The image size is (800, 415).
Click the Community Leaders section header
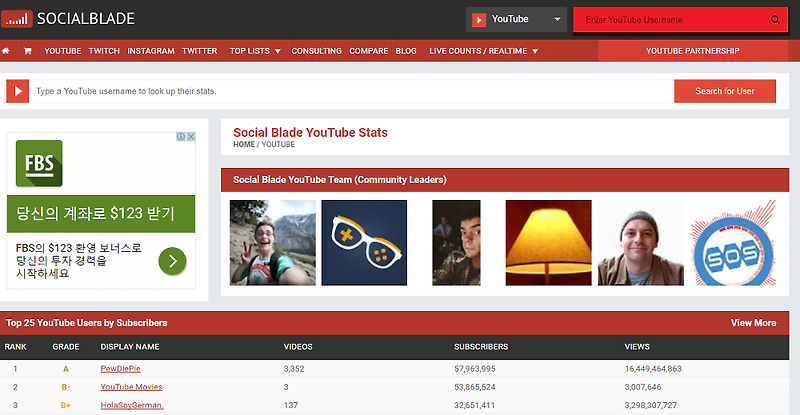505,180
